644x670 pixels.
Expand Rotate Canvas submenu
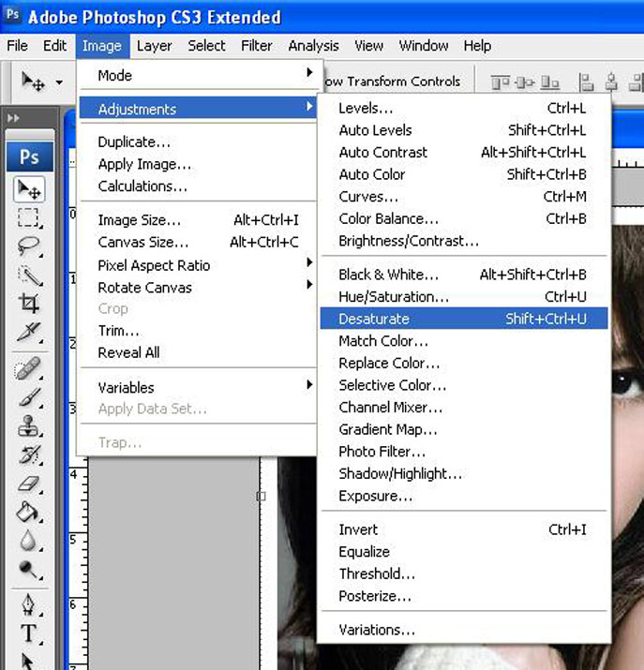click(x=198, y=287)
